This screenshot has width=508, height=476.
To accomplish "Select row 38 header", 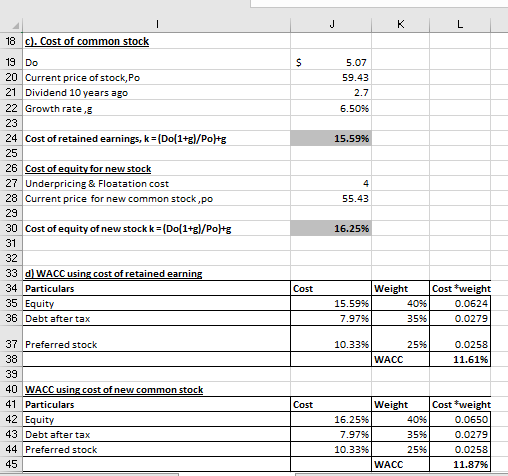I will [x=11, y=359].
